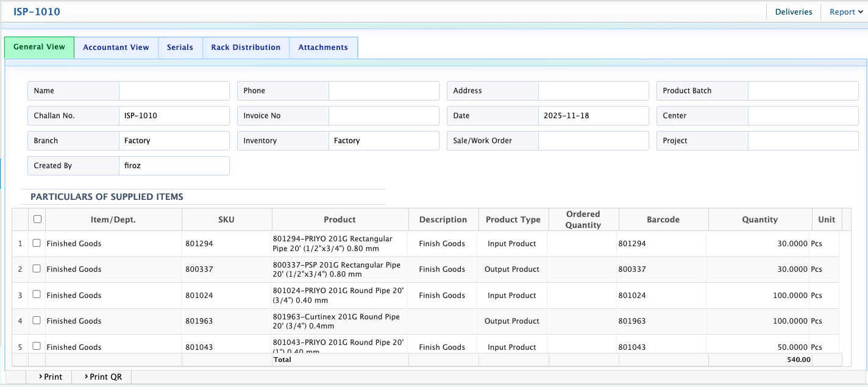
Task: Check the row for SKU 801024
Action: (x=37, y=294)
